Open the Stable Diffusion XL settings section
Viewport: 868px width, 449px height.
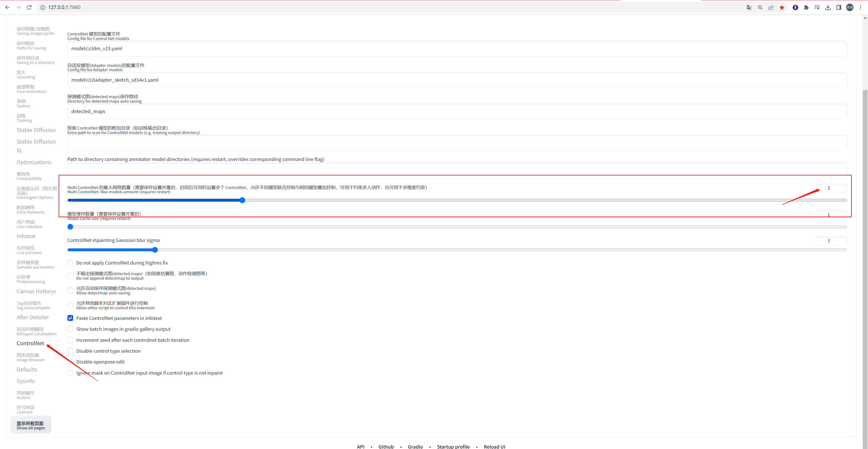point(36,146)
